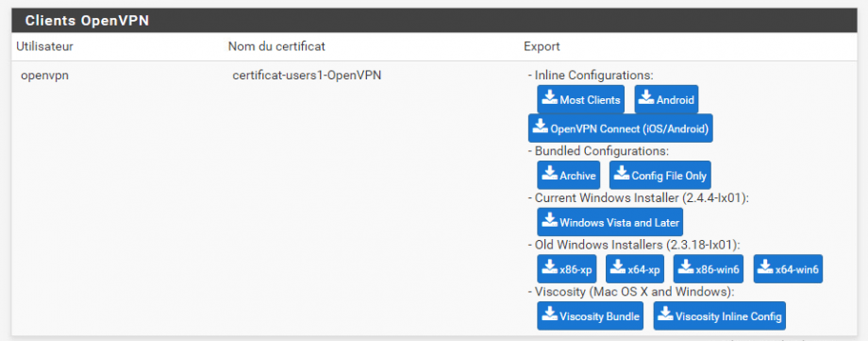This screenshot has height=341, width=868.
Task: Click the x64-xp installer button
Action: (635, 269)
